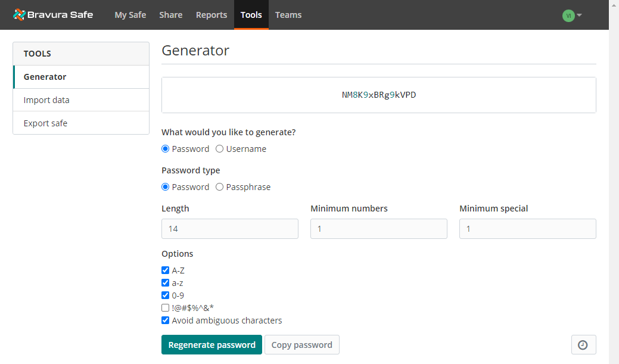Viewport: 619px width, 364px height.
Task: Disable avoid ambiguous characters
Action: 165,320
